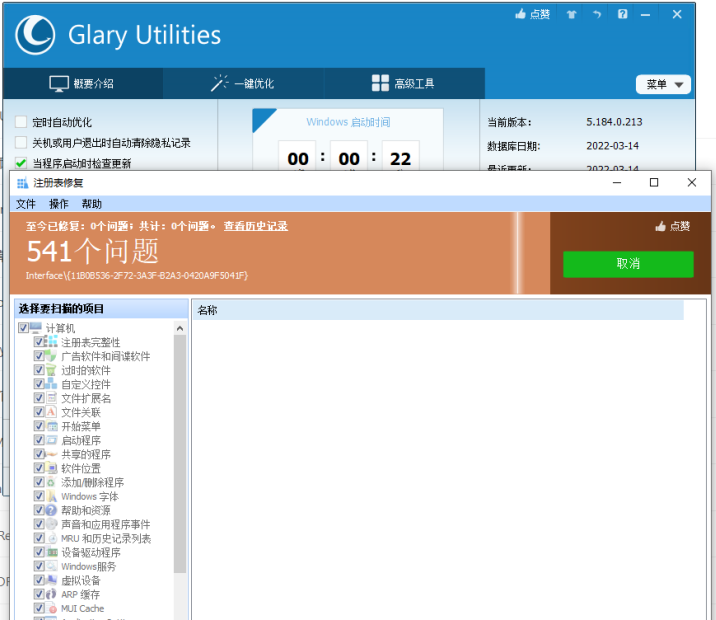
Task: Open the 帮助 menu
Action: pos(91,204)
